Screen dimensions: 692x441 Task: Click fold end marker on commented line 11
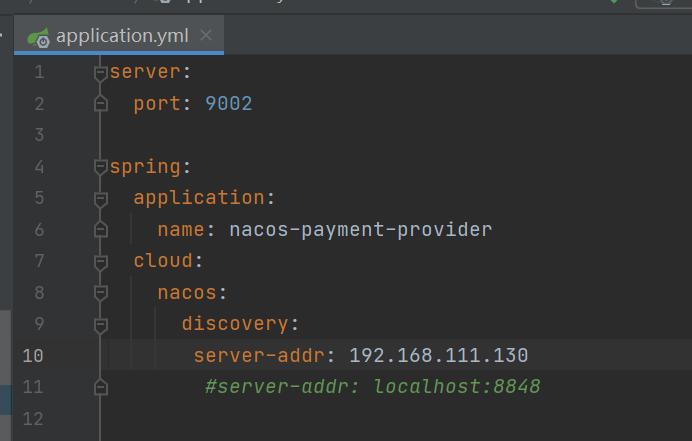(x=101, y=387)
